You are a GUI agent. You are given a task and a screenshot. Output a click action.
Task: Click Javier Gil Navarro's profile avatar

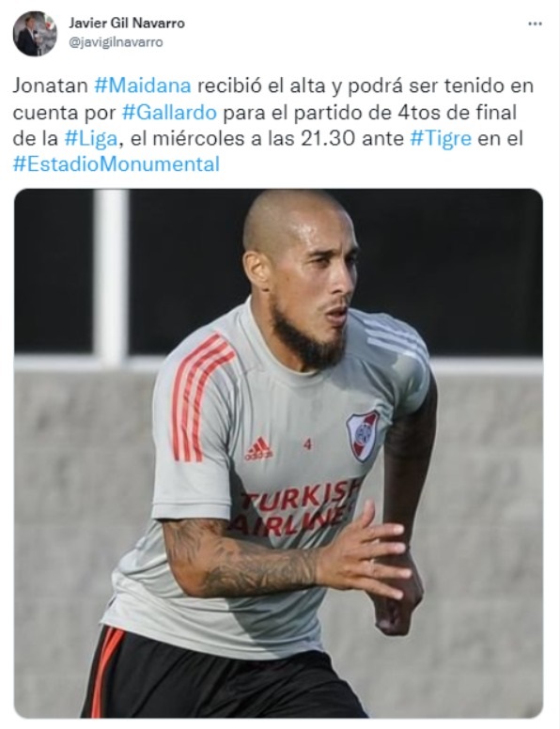pos(35,34)
